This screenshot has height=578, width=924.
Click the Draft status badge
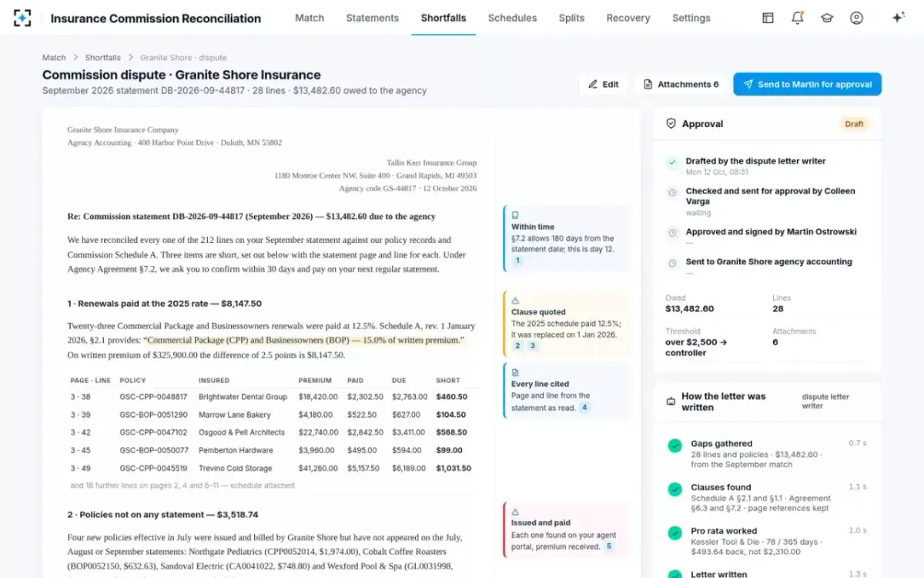point(854,123)
